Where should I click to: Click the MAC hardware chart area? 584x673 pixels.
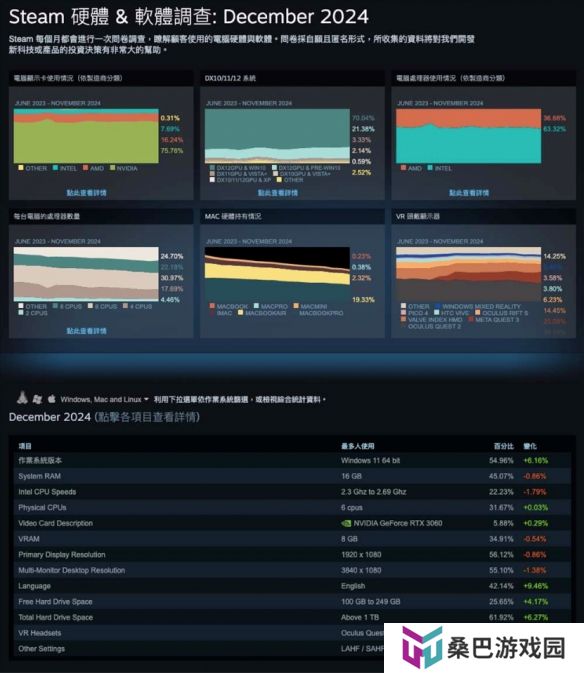[x=277, y=274]
